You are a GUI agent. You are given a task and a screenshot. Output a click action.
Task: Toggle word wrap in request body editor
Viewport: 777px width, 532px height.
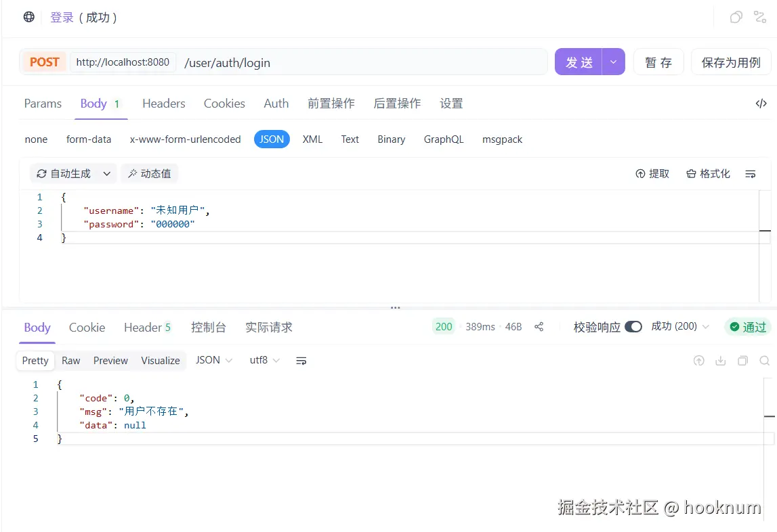coord(750,174)
